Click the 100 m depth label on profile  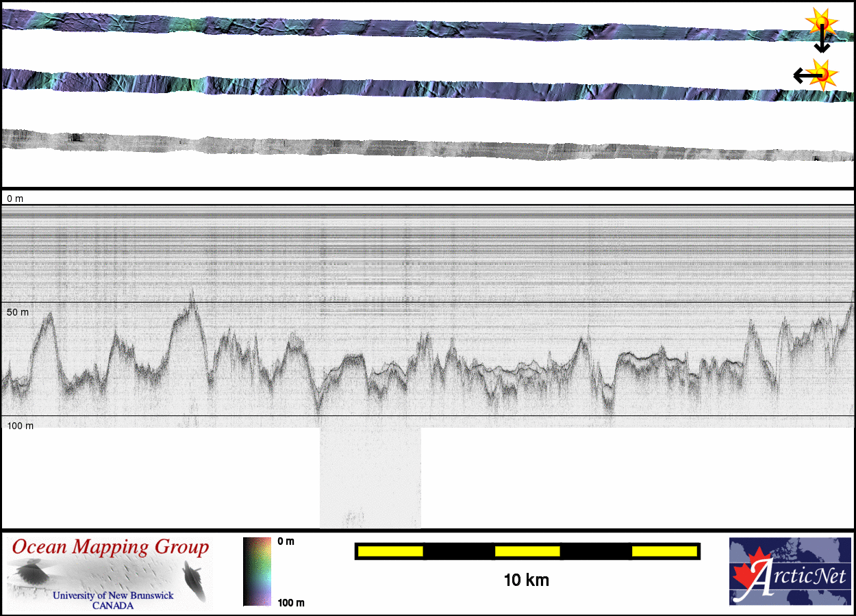click(21, 426)
